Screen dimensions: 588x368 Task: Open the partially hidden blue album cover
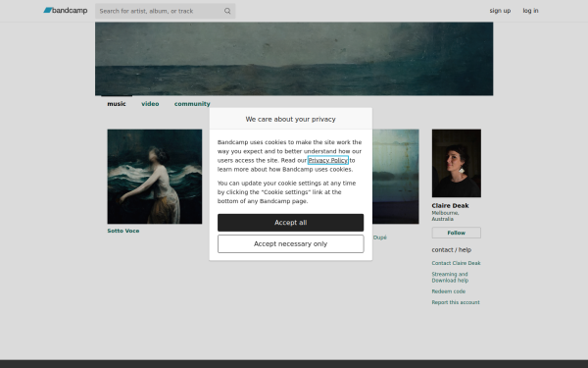tap(396, 177)
